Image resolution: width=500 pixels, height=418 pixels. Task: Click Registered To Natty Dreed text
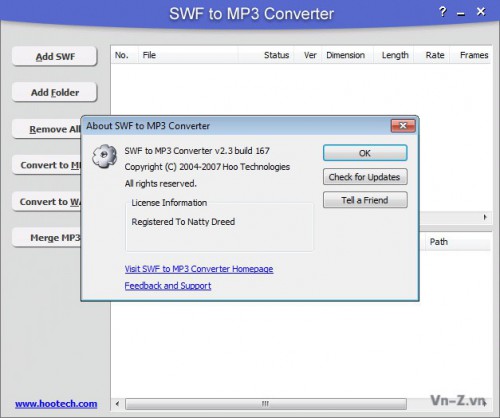click(183, 222)
